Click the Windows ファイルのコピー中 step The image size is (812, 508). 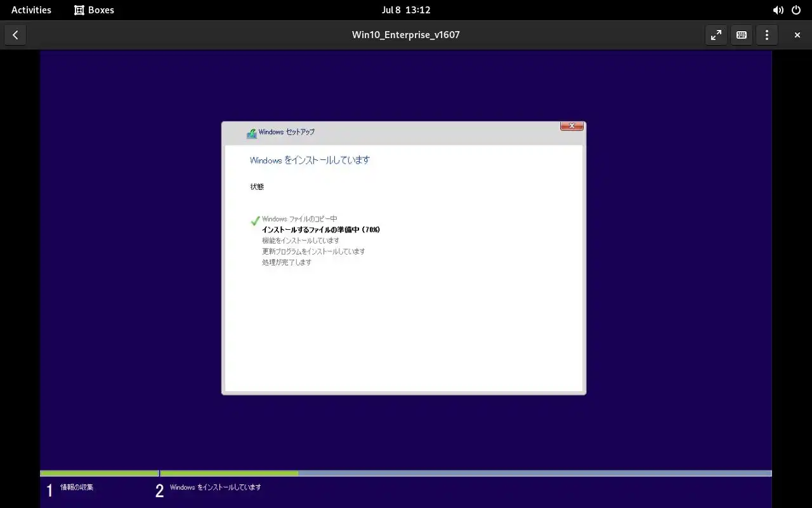coord(299,219)
